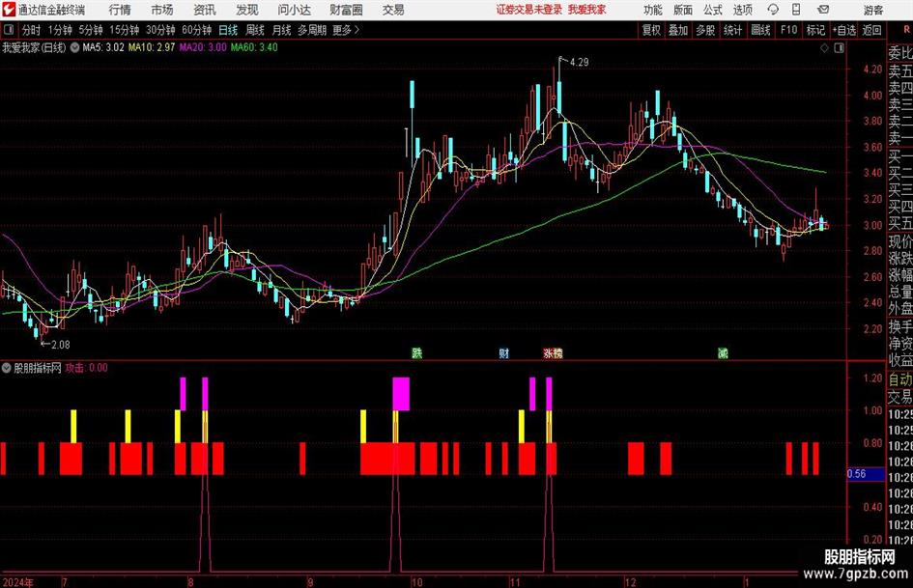Add stock via +自选 button

tap(843, 30)
